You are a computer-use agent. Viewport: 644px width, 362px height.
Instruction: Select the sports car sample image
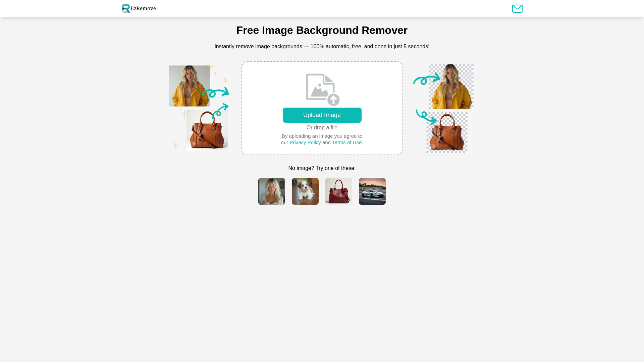coord(372,191)
